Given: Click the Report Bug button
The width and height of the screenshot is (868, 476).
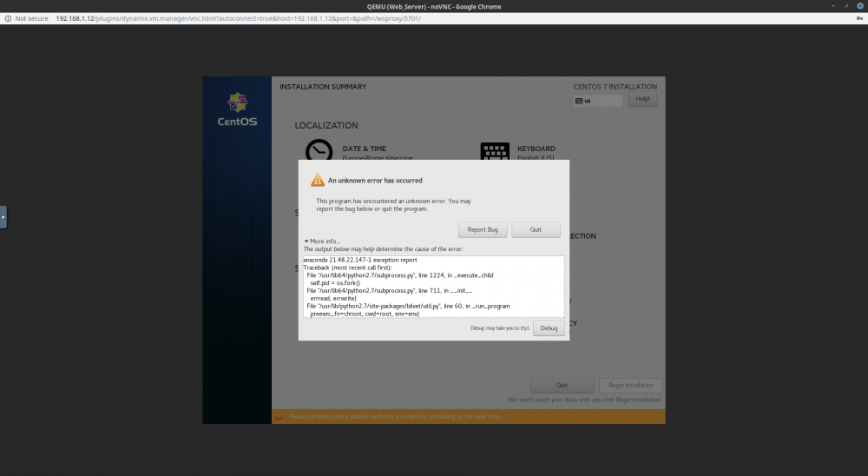Looking at the screenshot, I should (x=482, y=229).
